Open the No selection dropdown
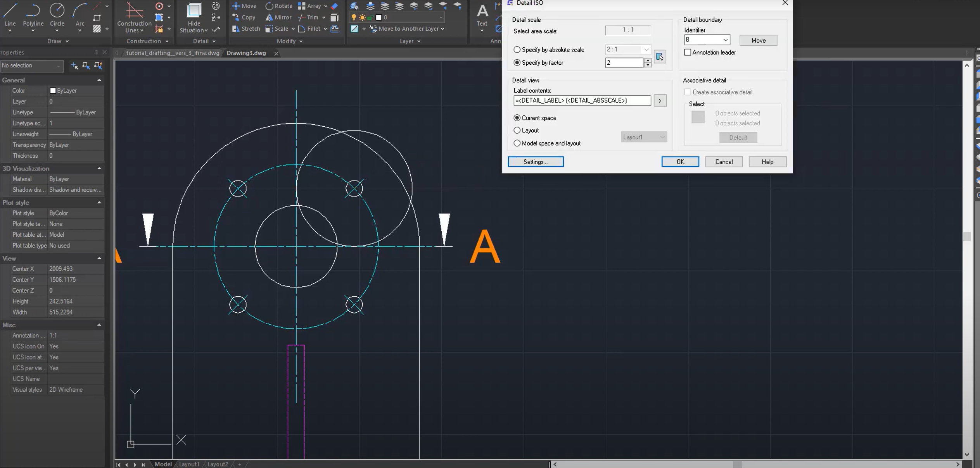Viewport: 980px width, 468px height. 31,65
